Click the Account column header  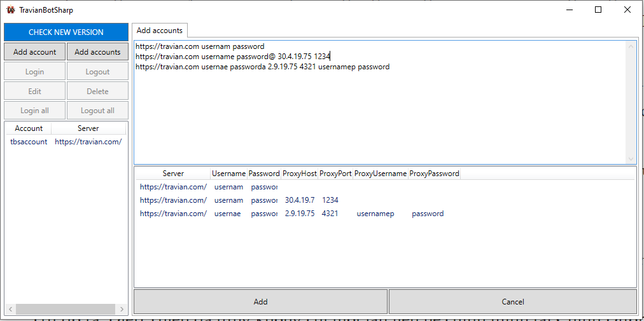click(x=29, y=128)
